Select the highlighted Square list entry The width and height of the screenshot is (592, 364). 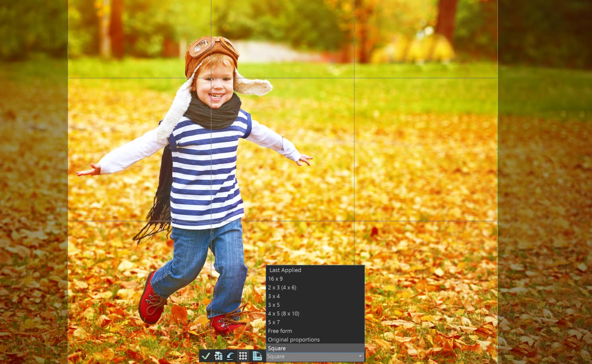315,348
